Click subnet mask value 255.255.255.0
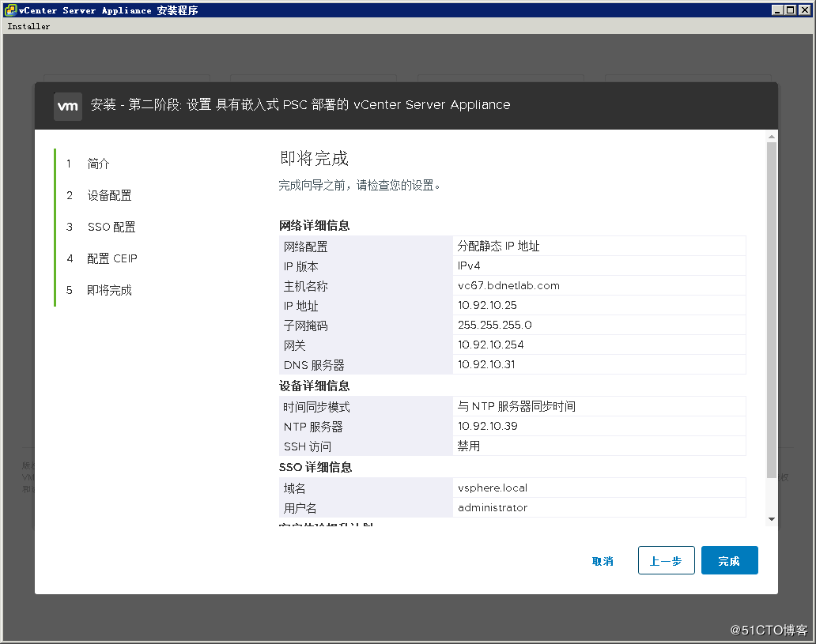This screenshot has height=644, width=816. [x=494, y=325]
